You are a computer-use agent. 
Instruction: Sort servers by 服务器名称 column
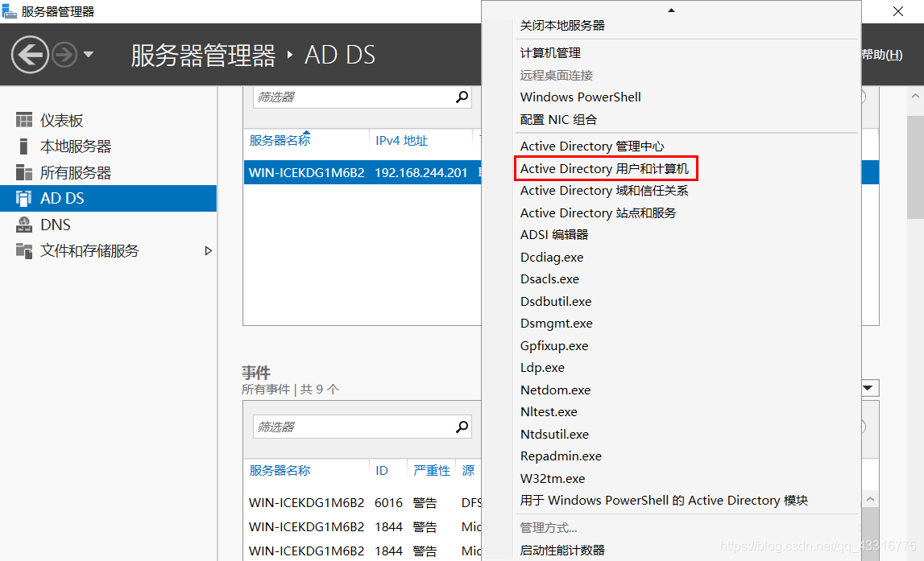click(x=280, y=140)
